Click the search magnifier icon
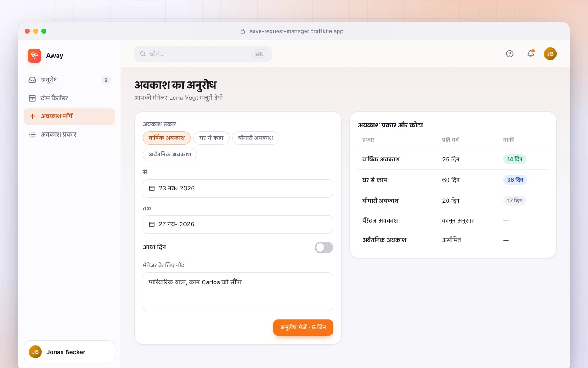The height and width of the screenshot is (368, 588). coord(143,54)
